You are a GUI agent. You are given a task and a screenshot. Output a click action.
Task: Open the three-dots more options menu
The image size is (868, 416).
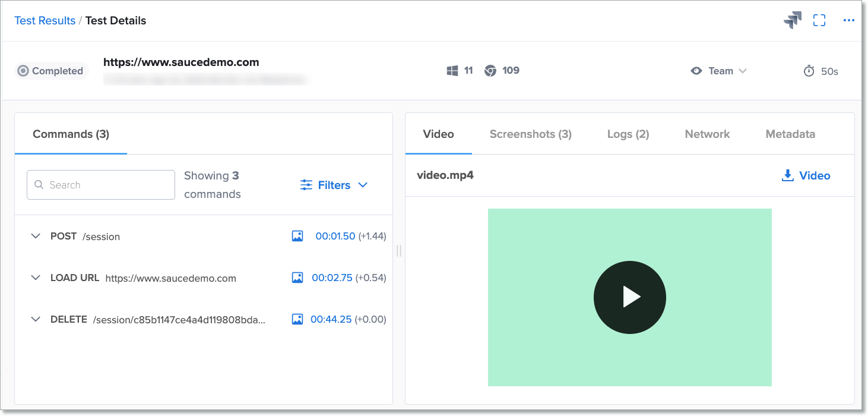pyautogui.click(x=848, y=21)
